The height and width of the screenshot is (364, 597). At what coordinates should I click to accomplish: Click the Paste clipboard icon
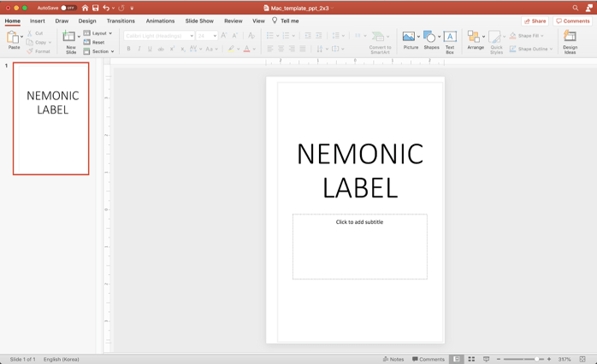pyautogui.click(x=12, y=38)
